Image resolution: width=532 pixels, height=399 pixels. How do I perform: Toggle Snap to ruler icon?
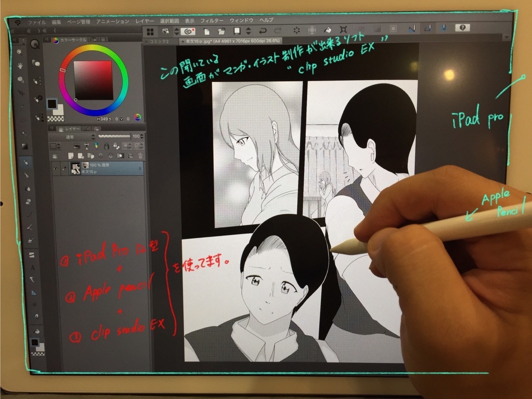click(x=412, y=29)
